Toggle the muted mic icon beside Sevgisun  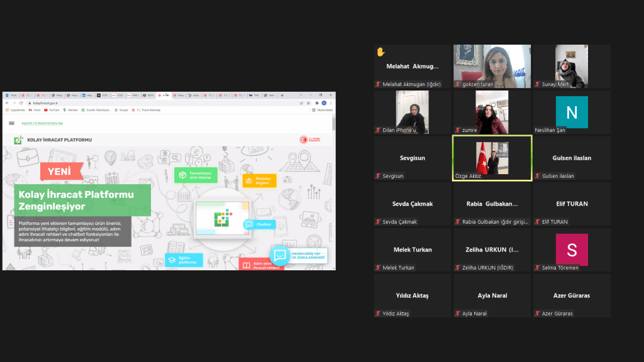(x=379, y=176)
